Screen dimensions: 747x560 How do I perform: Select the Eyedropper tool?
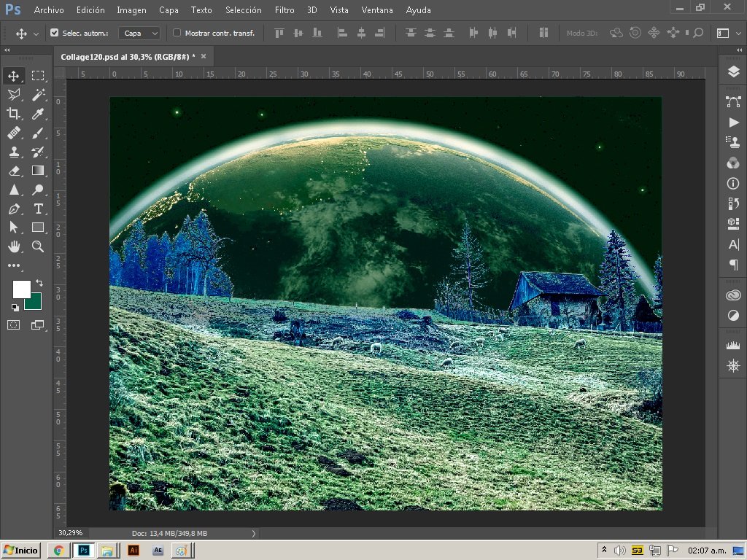[x=38, y=113]
